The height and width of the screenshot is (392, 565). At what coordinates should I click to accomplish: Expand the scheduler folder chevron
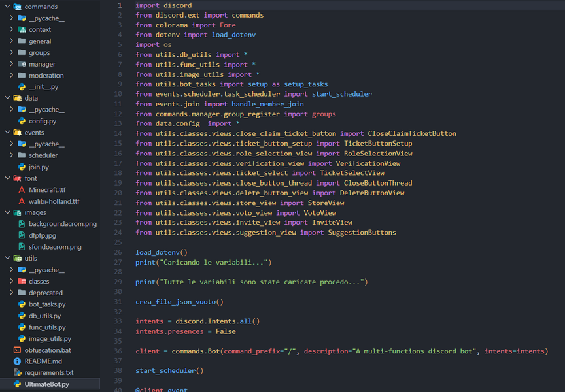12,155
